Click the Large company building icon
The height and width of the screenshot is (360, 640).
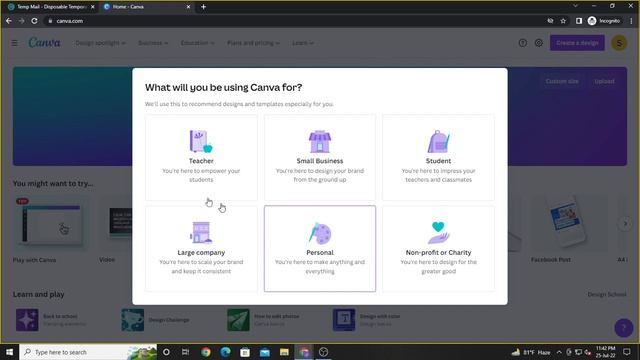point(201,232)
